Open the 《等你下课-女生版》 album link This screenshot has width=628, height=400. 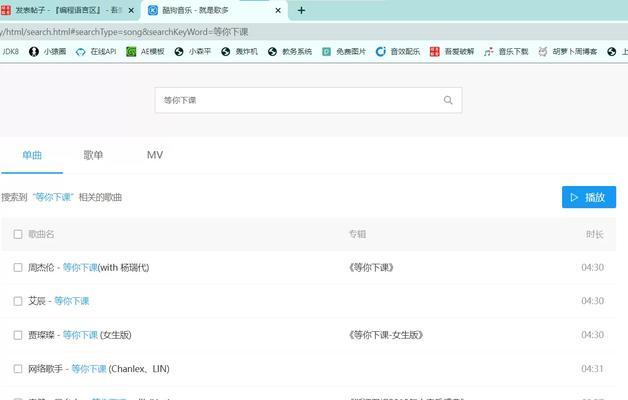[386, 335]
